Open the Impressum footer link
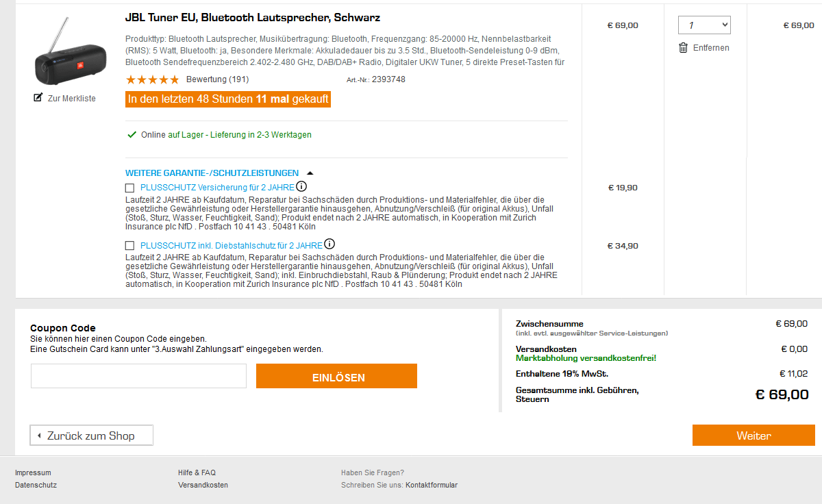This screenshot has width=822, height=504. pos(33,473)
